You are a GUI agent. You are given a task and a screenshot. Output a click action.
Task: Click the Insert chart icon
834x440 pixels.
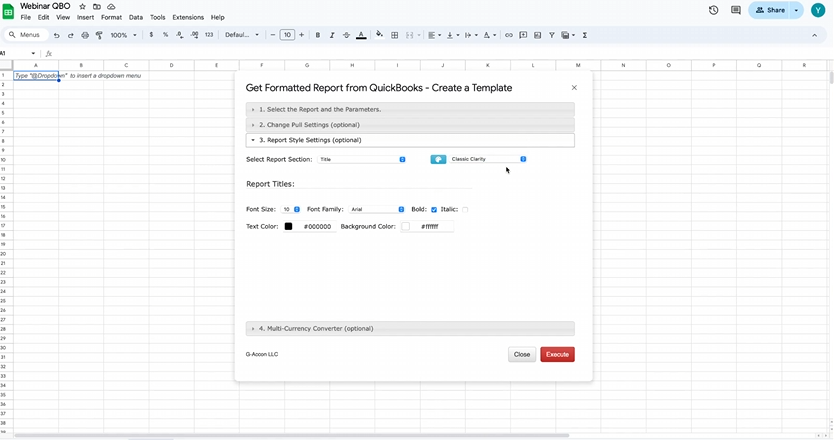[x=537, y=35]
